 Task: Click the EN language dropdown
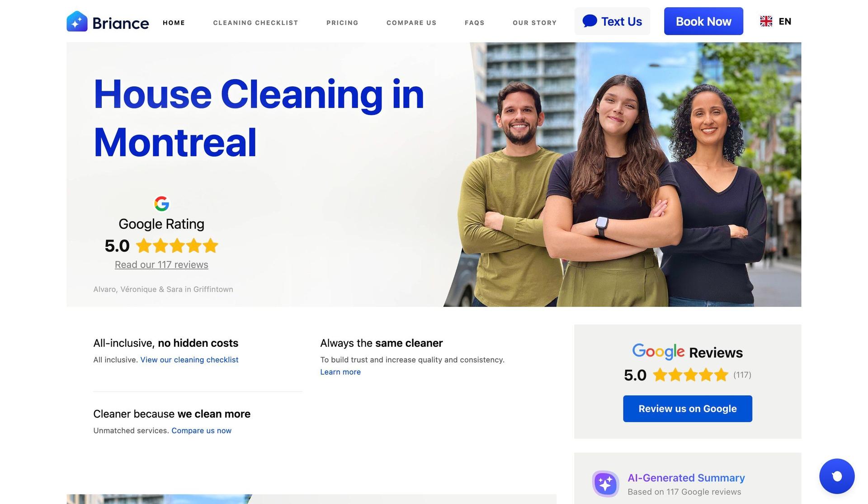click(776, 21)
